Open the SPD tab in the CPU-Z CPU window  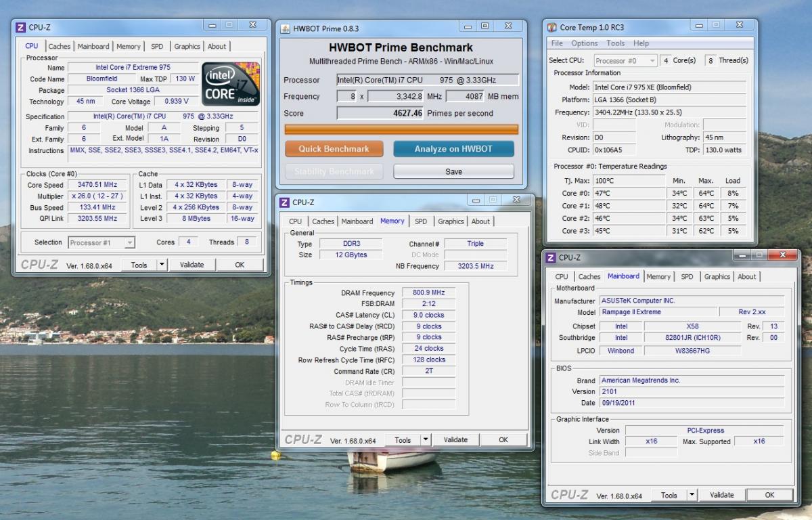tap(157, 47)
